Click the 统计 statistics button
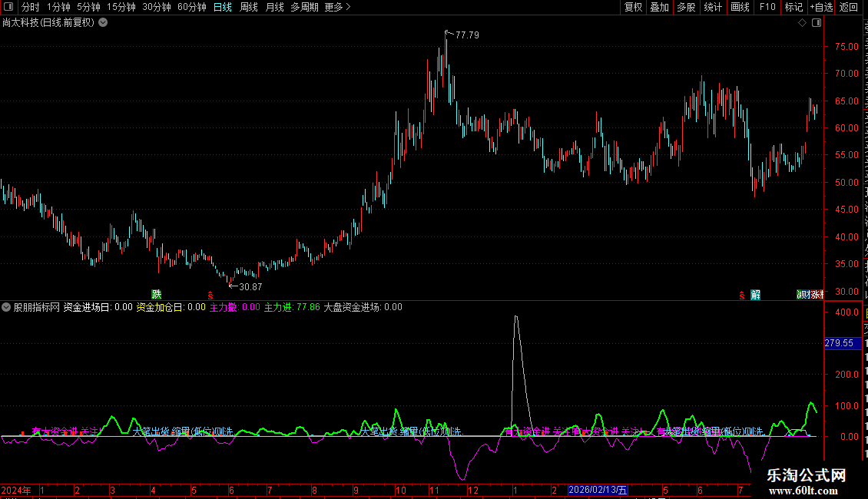The height and width of the screenshot is (499, 868). tap(713, 7)
